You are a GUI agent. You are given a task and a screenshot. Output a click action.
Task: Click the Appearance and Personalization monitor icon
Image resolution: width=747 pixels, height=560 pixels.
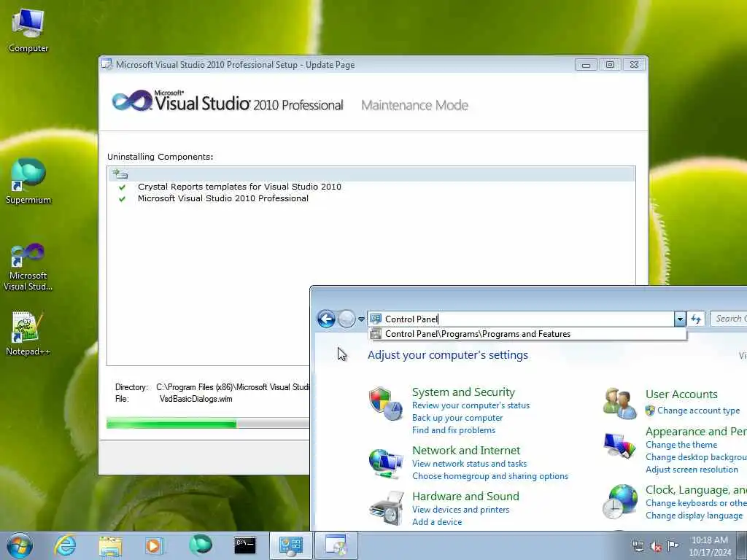coord(619,446)
